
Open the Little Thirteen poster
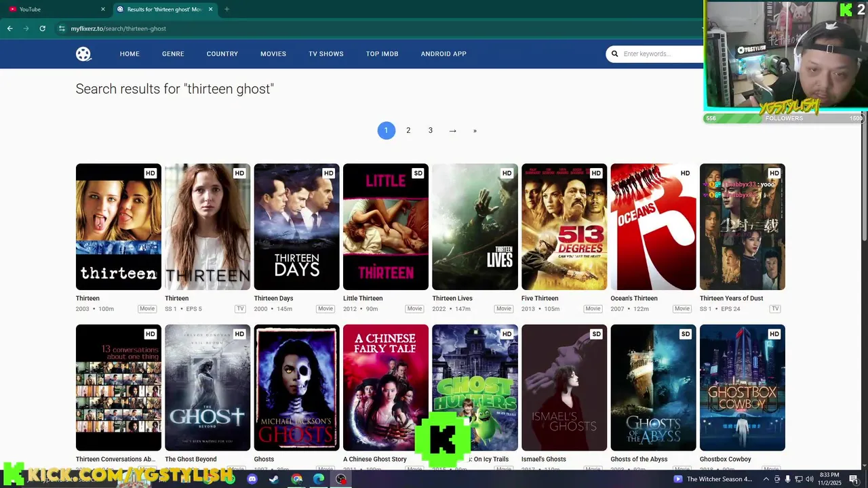click(386, 226)
